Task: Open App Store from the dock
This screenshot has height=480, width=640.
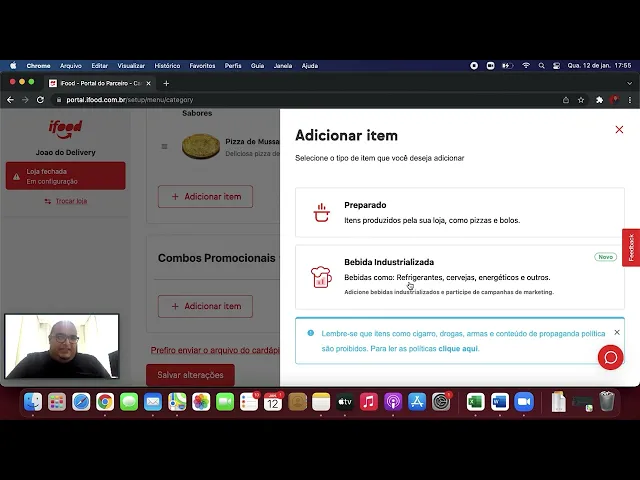Action: [417, 402]
